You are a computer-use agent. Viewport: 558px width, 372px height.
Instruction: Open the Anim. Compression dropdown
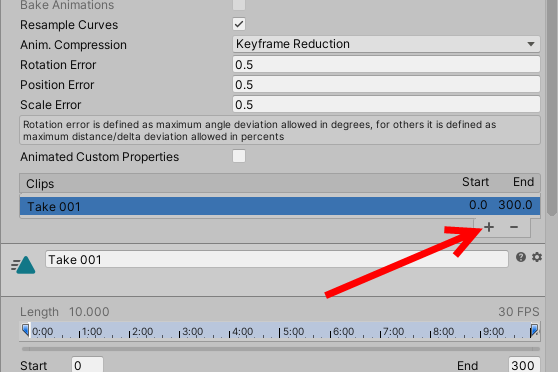point(386,44)
